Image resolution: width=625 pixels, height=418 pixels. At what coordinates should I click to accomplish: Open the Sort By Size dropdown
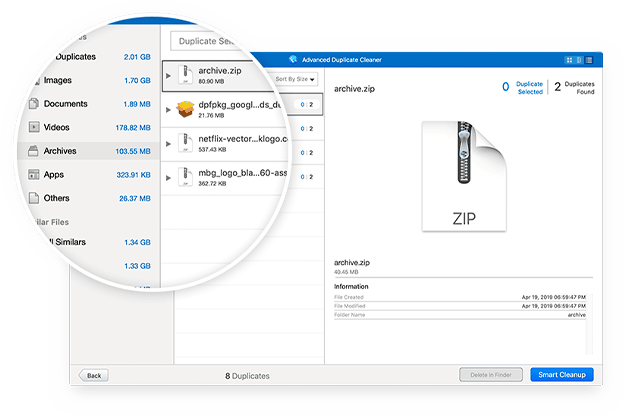pos(295,79)
